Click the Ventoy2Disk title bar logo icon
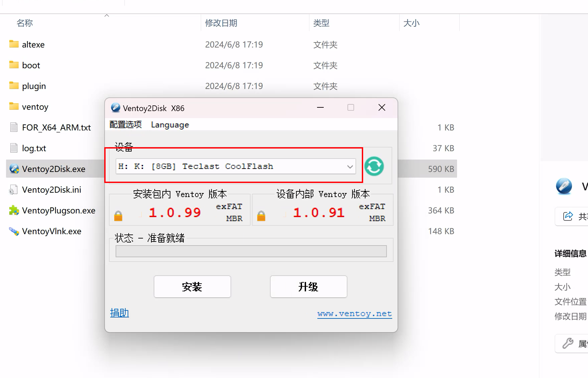Image resolution: width=588 pixels, height=378 pixels. [x=116, y=108]
